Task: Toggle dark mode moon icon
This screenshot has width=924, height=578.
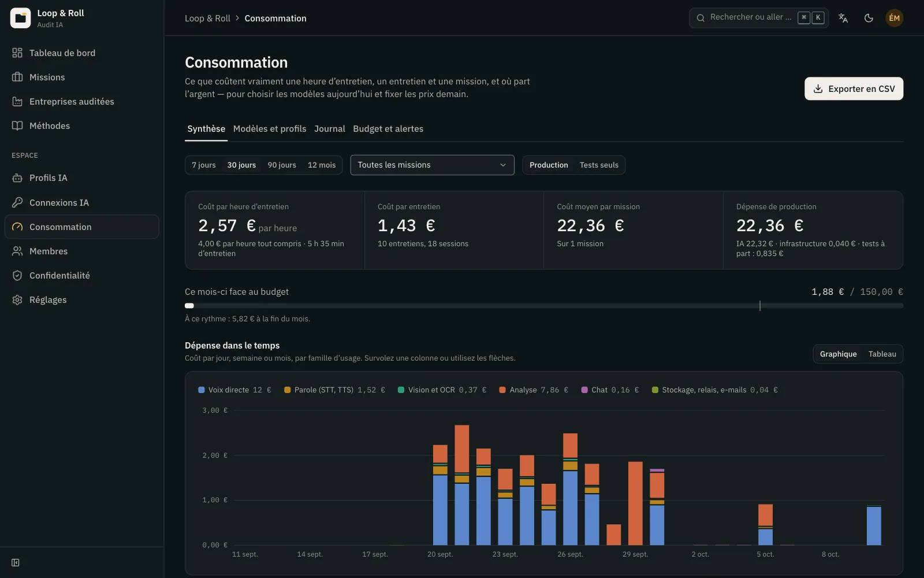Action: click(869, 18)
